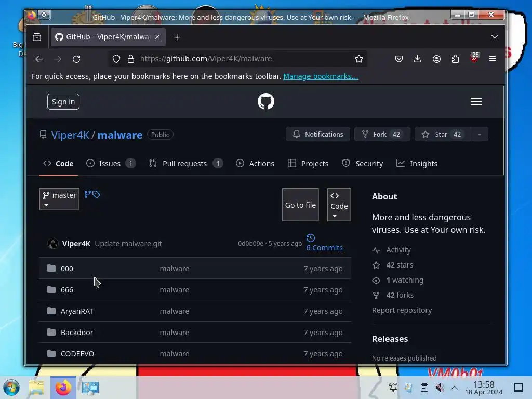Open the Releases heading link
Screen dimensions: 532x399
point(390,339)
